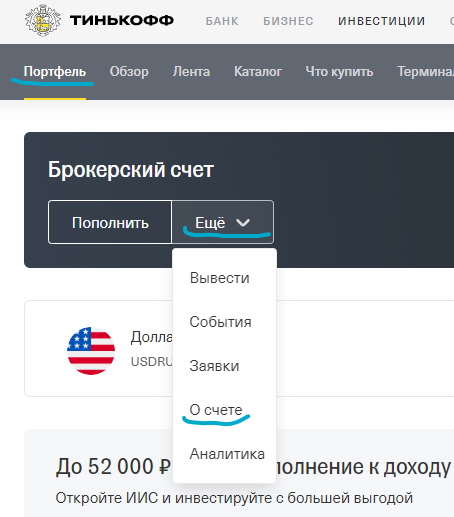The width and height of the screenshot is (454, 517).
Task: Select О счете menu entry
Action: 216,410
